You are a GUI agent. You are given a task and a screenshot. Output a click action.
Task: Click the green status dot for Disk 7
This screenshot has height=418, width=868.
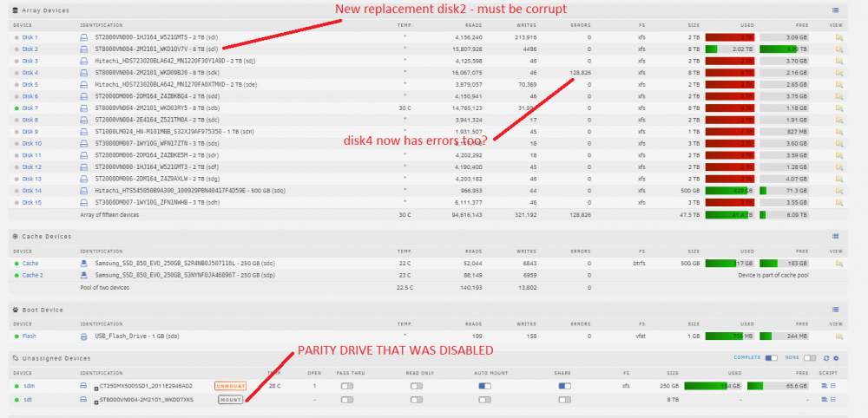click(x=16, y=108)
